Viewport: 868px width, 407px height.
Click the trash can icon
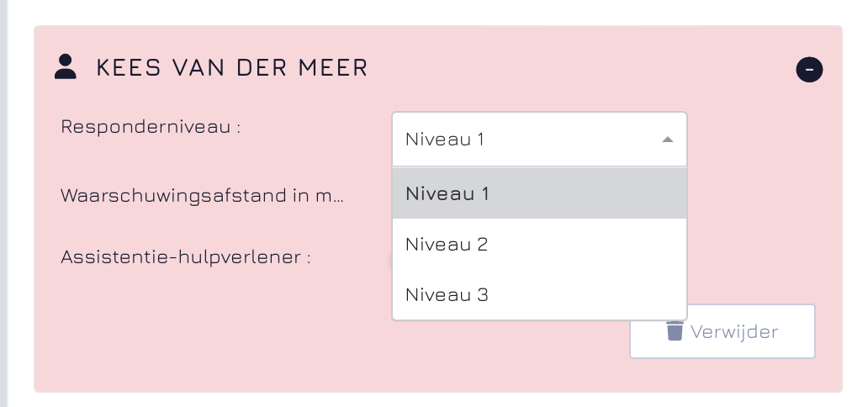(x=675, y=330)
